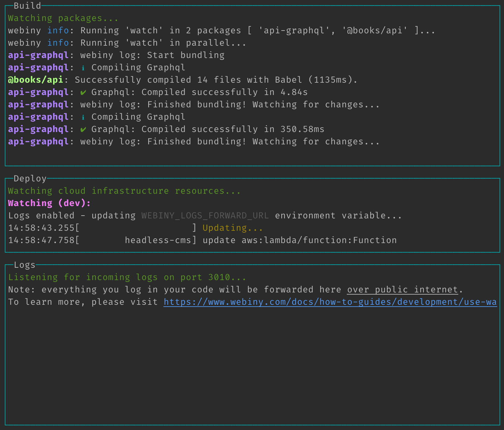The height and width of the screenshot is (430, 504).
Task: Click 'Watching packages...' status line
Action: (x=63, y=18)
